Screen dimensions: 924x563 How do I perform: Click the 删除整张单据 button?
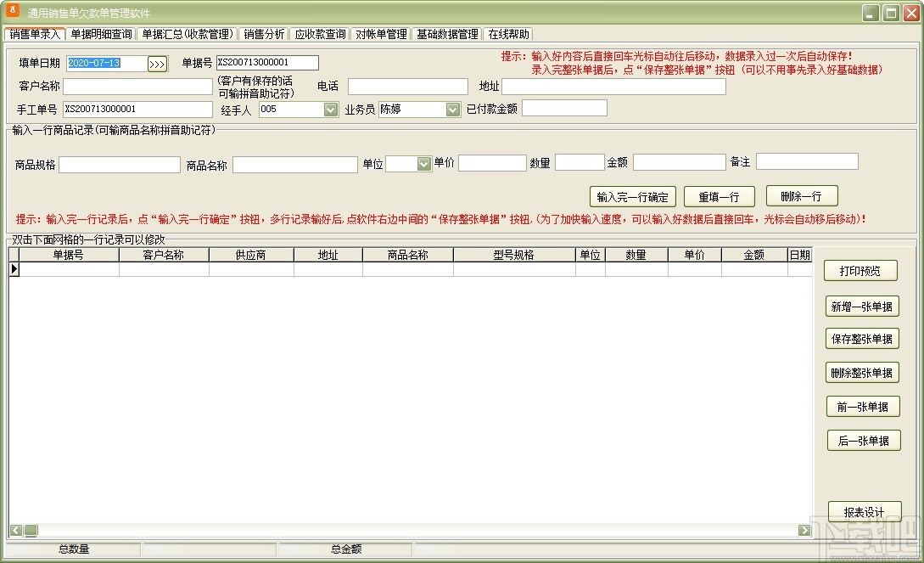coord(862,372)
